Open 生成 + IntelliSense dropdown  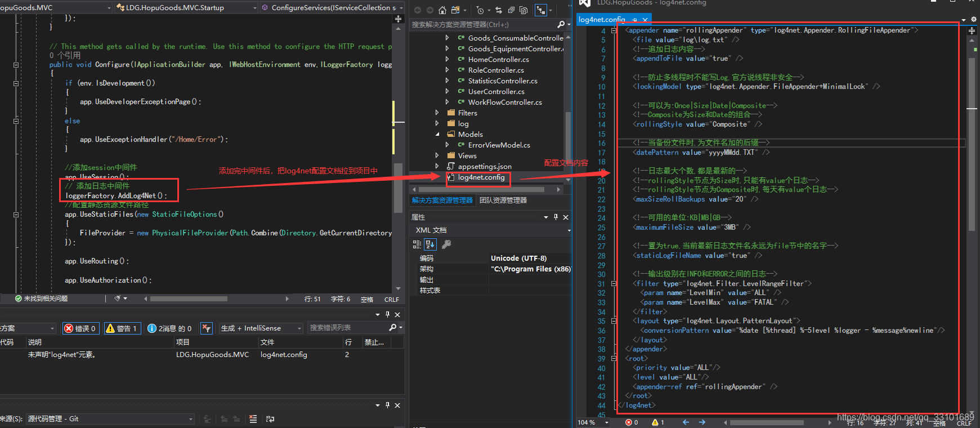coord(261,328)
